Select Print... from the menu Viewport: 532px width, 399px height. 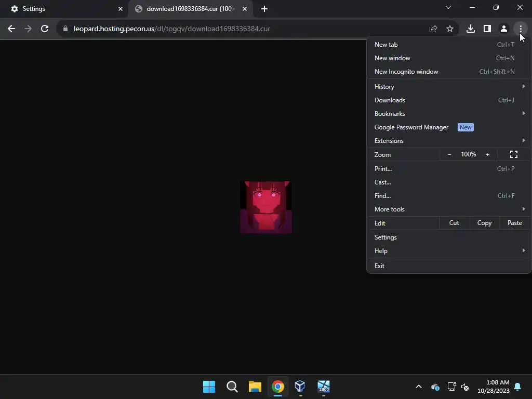(x=449, y=169)
